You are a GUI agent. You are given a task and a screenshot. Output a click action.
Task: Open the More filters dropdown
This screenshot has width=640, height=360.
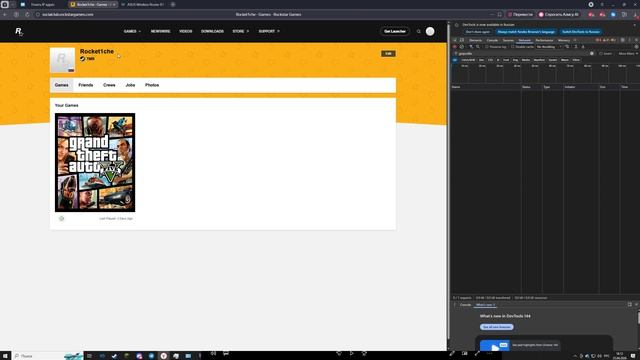click(628, 53)
